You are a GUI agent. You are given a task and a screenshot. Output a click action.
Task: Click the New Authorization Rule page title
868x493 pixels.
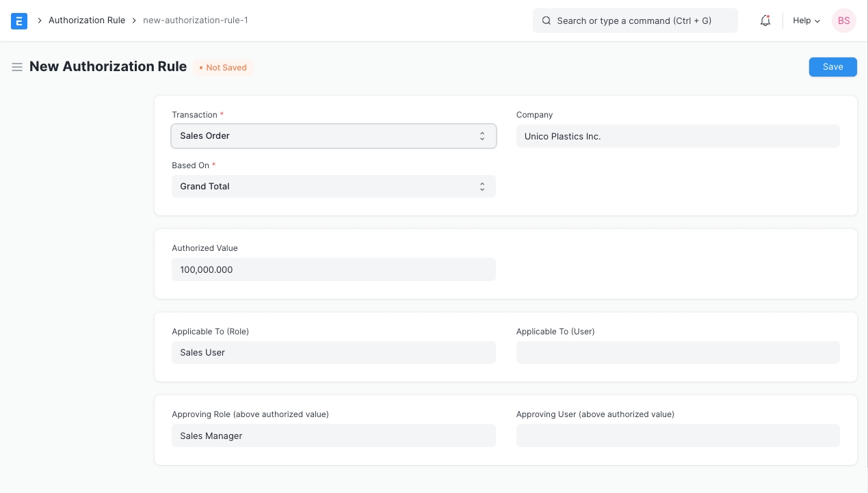pos(108,67)
